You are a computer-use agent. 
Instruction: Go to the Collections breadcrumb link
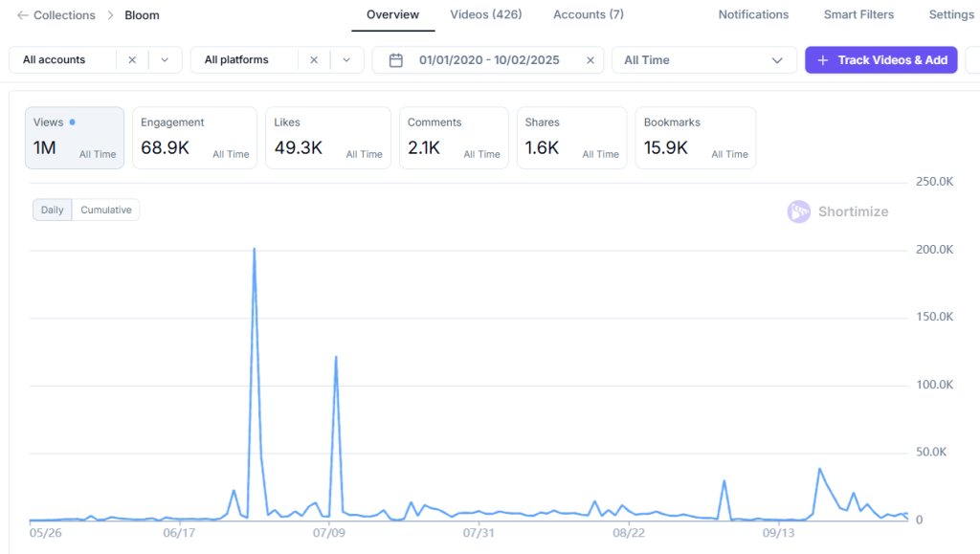(64, 15)
